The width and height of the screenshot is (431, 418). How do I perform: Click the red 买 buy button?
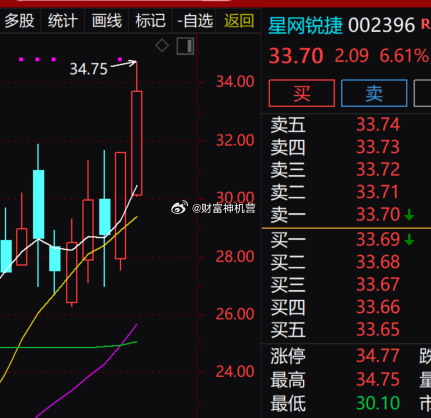302,93
